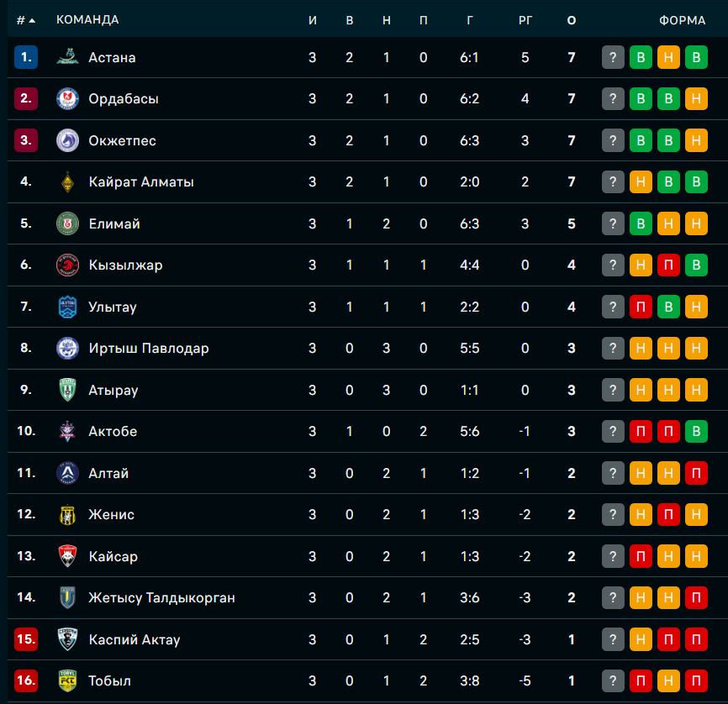This screenshot has width=728, height=704.
Task: Click the Кайрат Алматы team logo
Action: (67, 182)
